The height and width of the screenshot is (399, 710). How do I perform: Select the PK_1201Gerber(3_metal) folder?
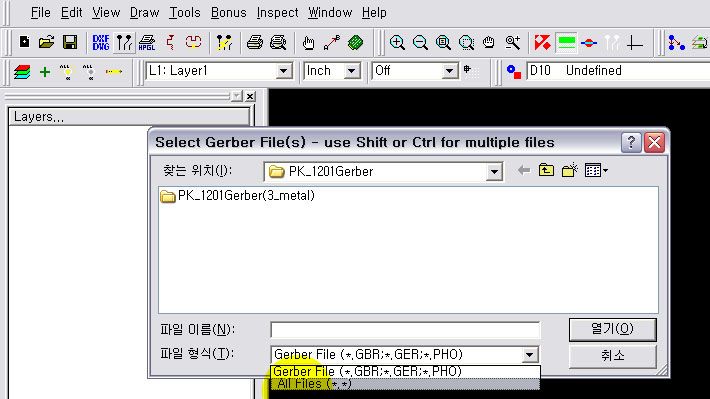[x=237, y=196]
